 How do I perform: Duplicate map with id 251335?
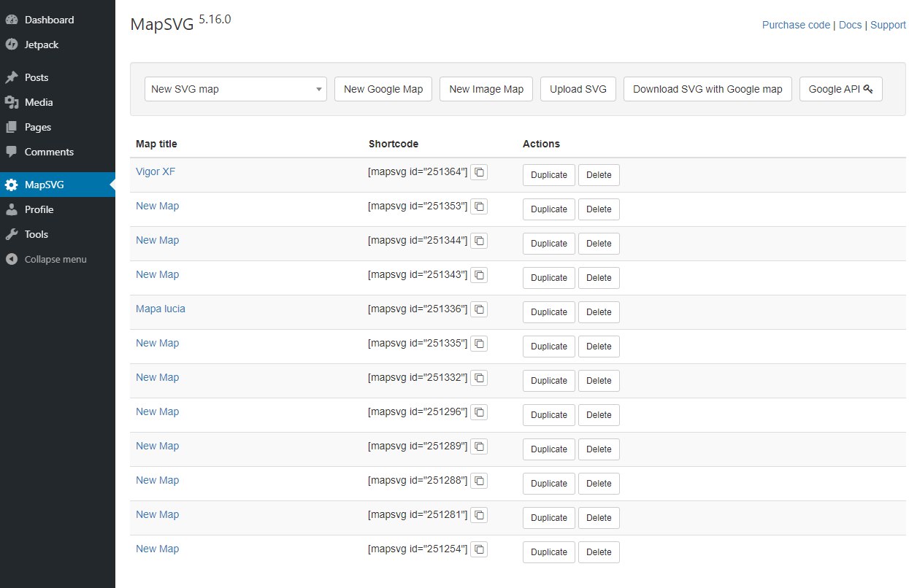[549, 347]
